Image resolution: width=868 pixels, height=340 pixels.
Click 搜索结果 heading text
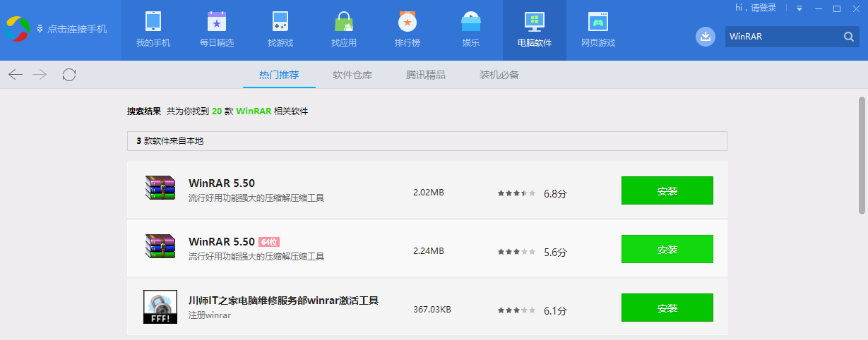(144, 111)
